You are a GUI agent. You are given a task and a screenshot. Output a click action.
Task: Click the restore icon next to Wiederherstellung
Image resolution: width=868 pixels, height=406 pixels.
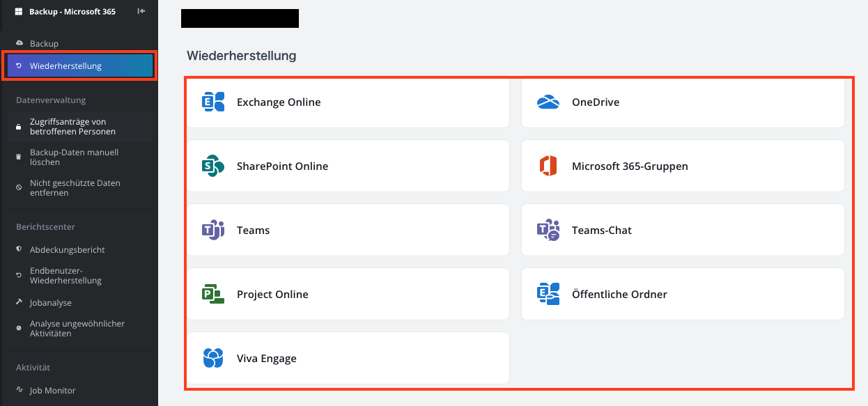pos(20,66)
